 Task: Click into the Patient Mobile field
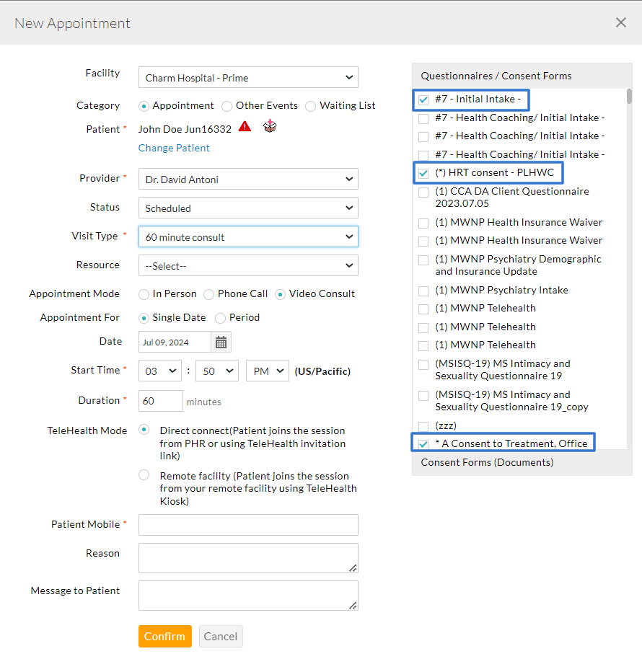(x=248, y=525)
